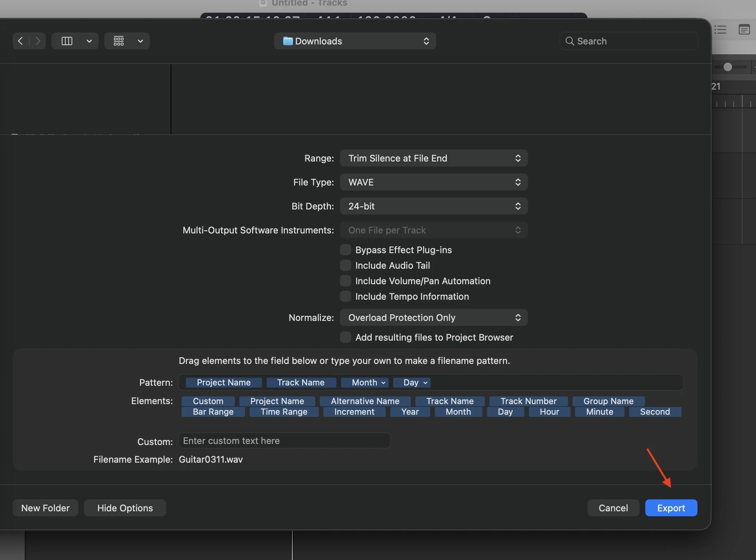The width and height of the screenshot is (756, 560).
Task: Click the list view icon at top right
Action: pyautogui.click(x=721, y=30)
